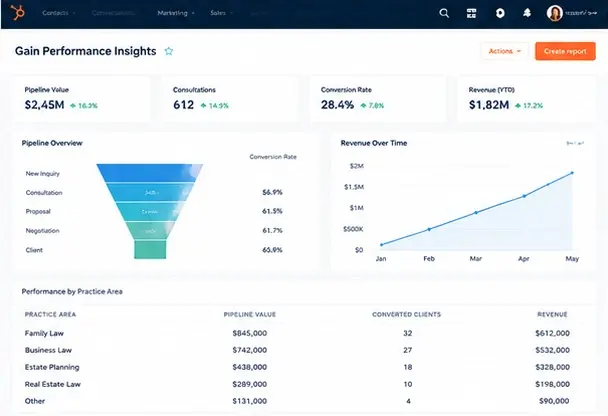Select the Family Law row name
This screenshot has width=608, height=416.
(x=44, y=333)
